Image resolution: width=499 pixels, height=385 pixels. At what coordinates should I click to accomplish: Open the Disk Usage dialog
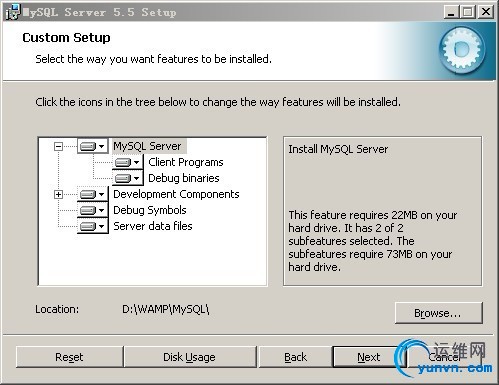pyautogui.click(x=190, y=357)
